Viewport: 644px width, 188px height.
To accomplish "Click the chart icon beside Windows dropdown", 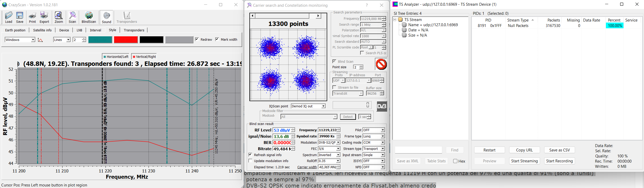I will (40, 40).
